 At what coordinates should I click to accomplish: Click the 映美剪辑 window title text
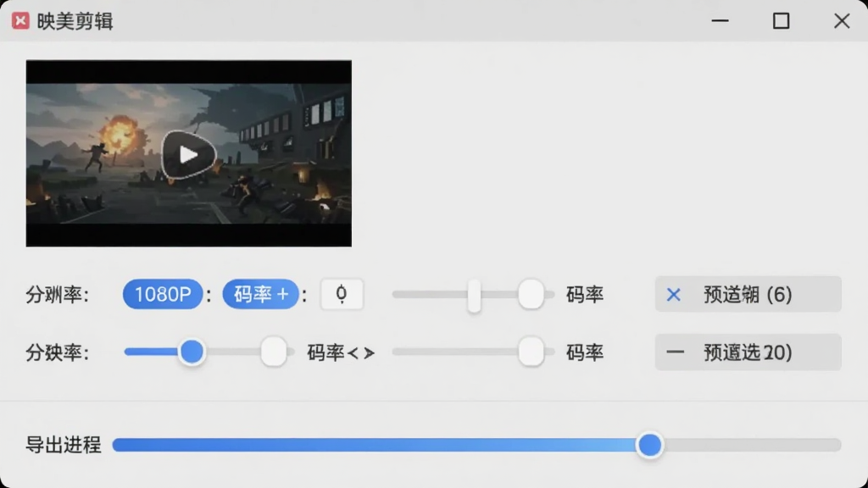(75, 21)
